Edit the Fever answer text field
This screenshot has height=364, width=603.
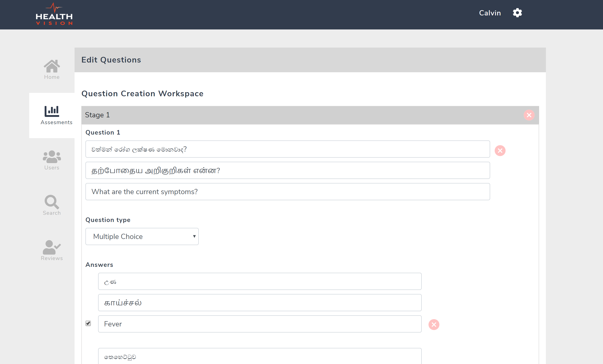[260, 324]
